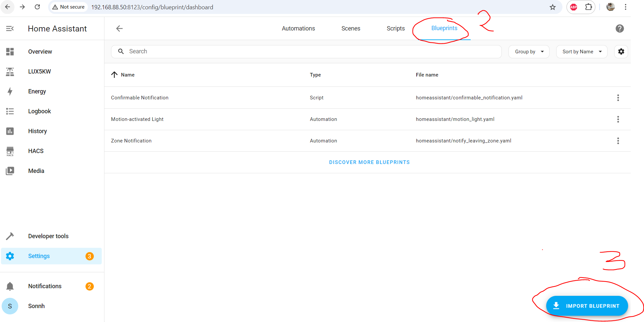Sort by the Type column header
Screen dimensions: 644x322
315,75
